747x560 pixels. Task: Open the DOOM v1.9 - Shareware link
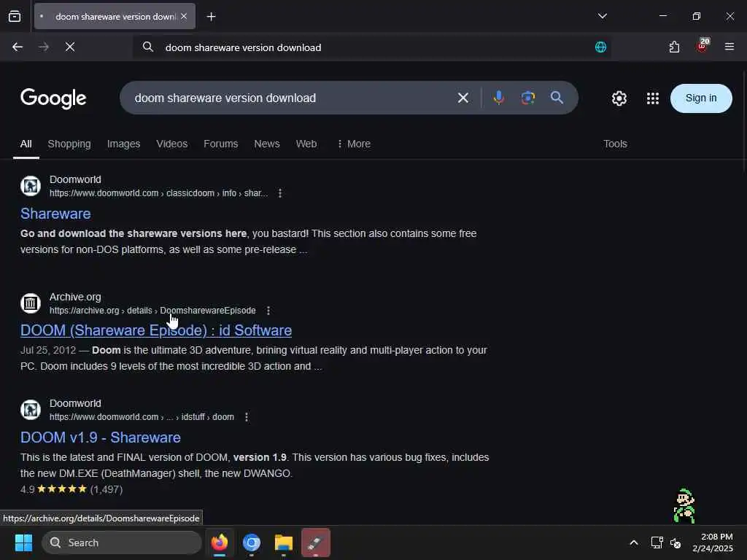(100, 437)
